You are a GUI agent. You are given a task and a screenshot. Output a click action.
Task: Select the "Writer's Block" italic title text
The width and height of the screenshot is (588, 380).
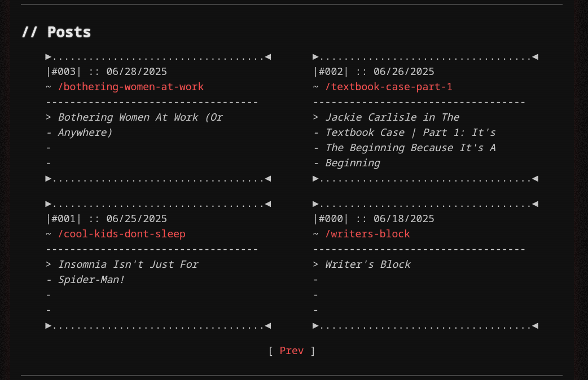click(x=368, y=264)
